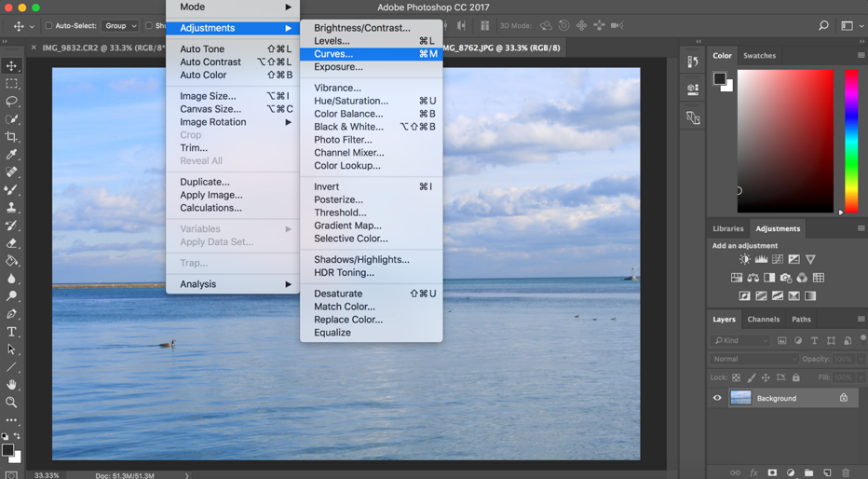Select the Hand tool
This screenshot has height=479, width=868.
point(11,385)
